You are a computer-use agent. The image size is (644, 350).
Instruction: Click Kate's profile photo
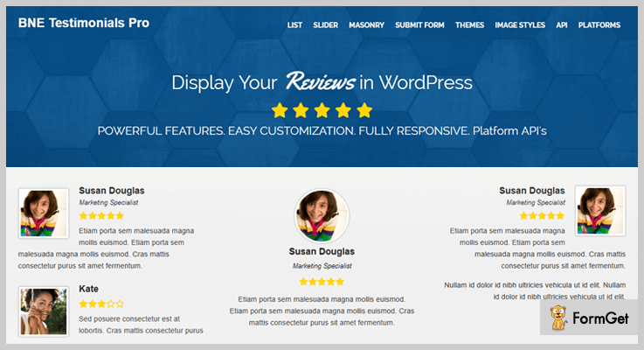(x=44, y=311)
